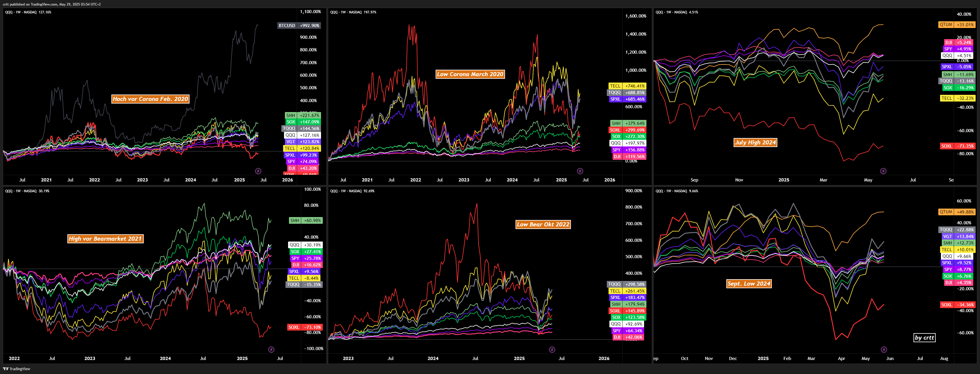Select the 'Low Bear Okt 2022' annotation
The image size is (980, 374).
pyautogui.click(x=543, y=224)
